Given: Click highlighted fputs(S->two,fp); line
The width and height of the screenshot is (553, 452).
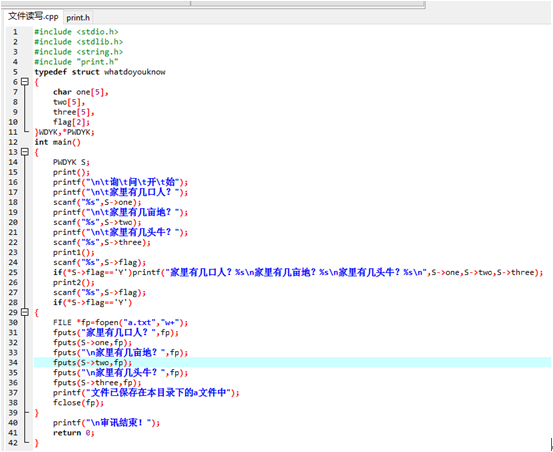Looking at the screenshot, I should click(x=93, y=362).
